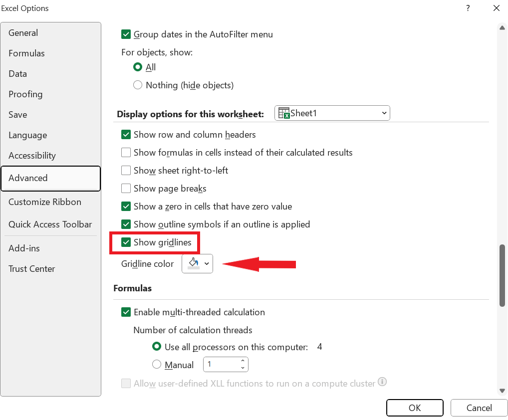
Task: Click the Cancel button
Action: pyautogui.click(x=479, y=408)
